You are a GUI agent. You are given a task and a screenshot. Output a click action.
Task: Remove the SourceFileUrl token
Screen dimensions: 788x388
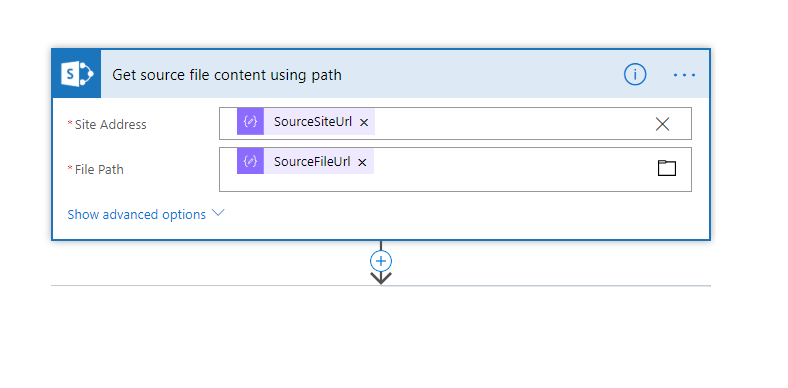click(x=362, y=162)
